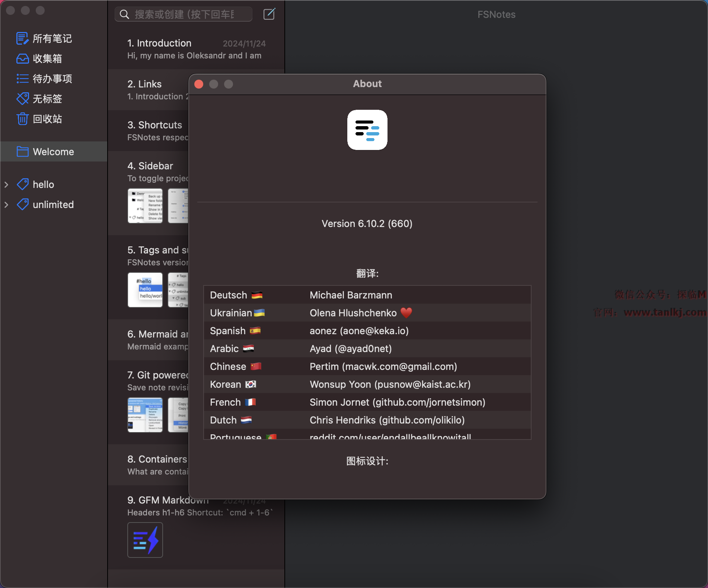The height and width of the screenshot is (588, 708).
Task: Open the Untagged (无标签) section
Action: 47,99
